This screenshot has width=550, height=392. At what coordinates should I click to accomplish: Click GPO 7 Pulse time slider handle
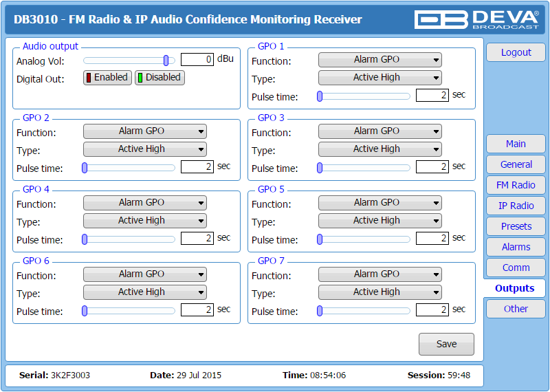point(320,311)
